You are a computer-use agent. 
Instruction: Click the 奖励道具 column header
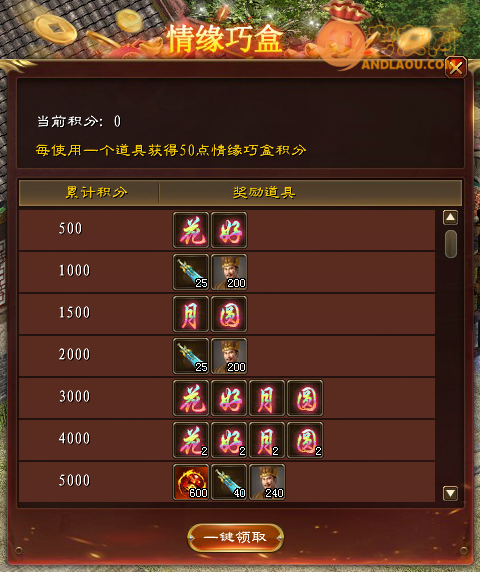pos(264,192)
